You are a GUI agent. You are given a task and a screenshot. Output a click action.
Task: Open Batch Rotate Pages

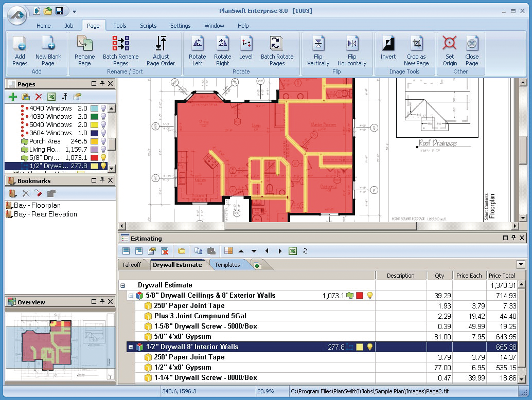(x=277, y=51)
